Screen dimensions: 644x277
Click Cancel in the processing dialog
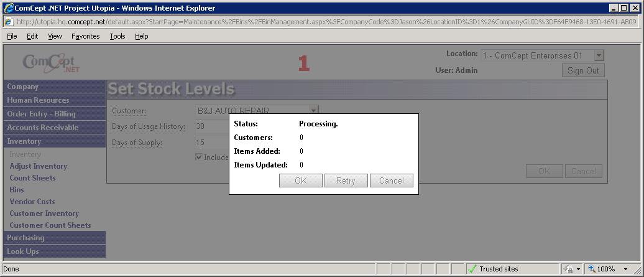(391, 181)
